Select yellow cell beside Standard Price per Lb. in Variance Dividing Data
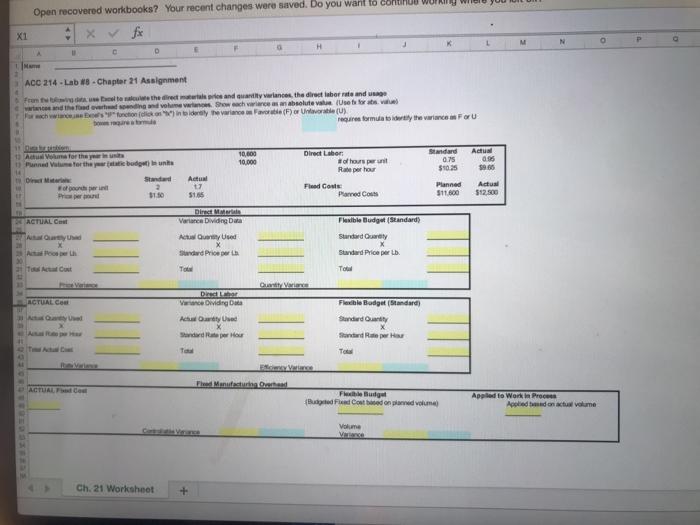 click(x=281, y=252)
